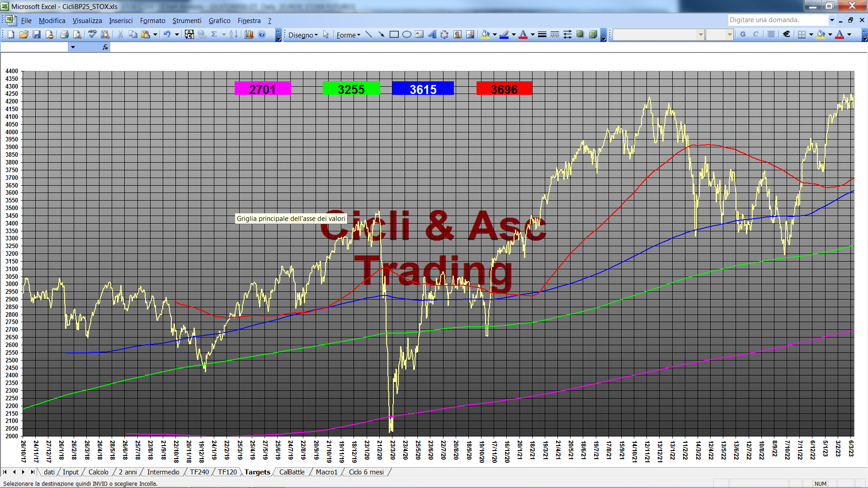The width and height of the screenshot is (868, 488).
Task: Insert picture from file icon
Action: point(470,34)
